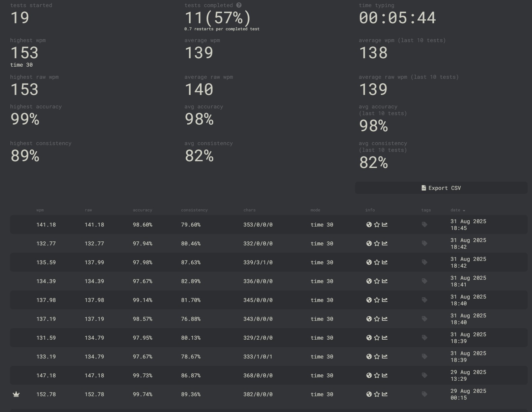Click the globe language icon on 135.59 wpm row
This screenshot has height=412, width=532.
369,262
